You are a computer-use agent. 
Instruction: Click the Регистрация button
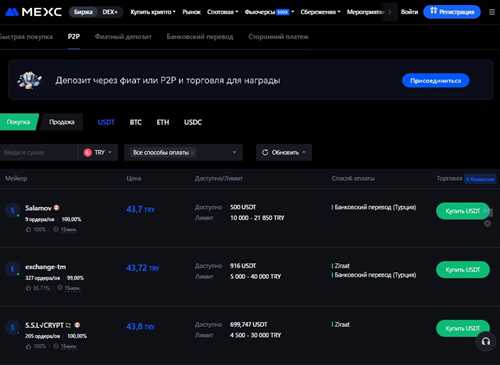[x=452, y=12]
